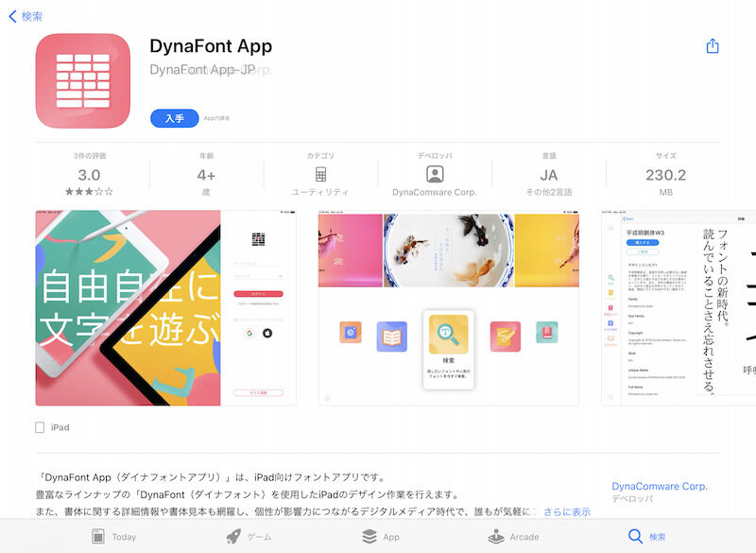
Task: Tap the share icon
Action: [713, 45]
